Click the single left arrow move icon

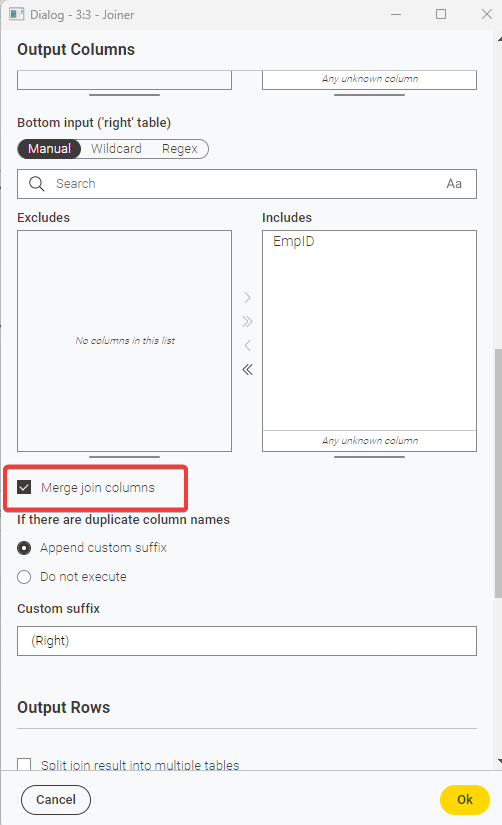pyautogui.click(x=247, y=346)
